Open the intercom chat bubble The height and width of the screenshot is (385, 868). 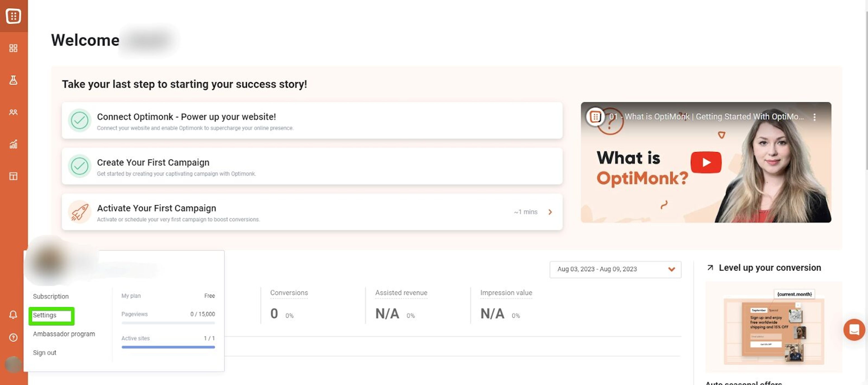854,330
